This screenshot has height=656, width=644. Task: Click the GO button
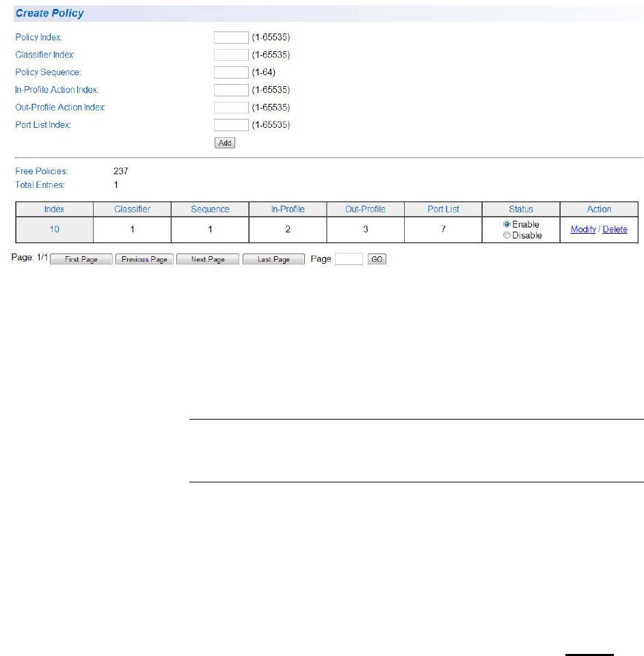[x=377, y=259]
